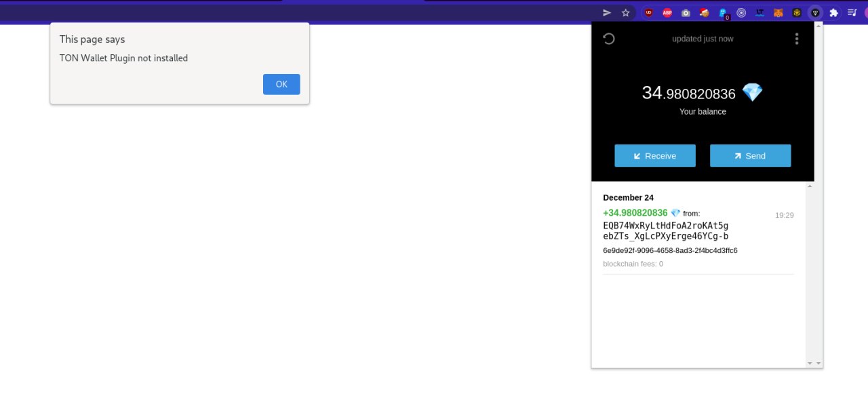Image resolution: width=868 pixels, height=394 pixels.
Task: Click transaction list scrollbar up arrow
Action: [809, 186]
